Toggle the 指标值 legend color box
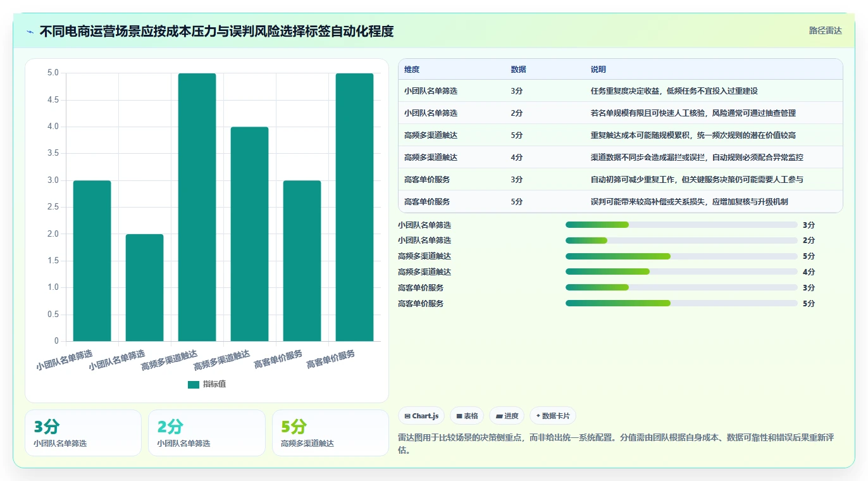Image resolution: width=868 pixels, height=481 pixels. 194,384
